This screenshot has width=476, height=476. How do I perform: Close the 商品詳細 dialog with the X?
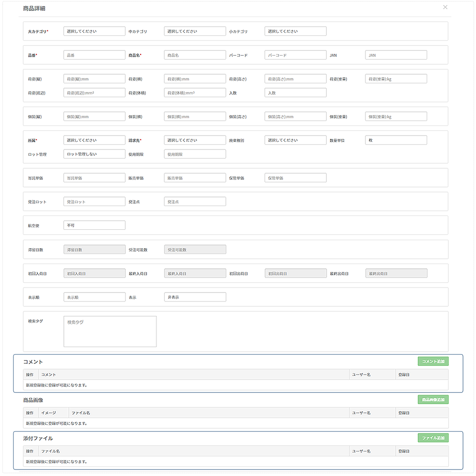point(445,7)
